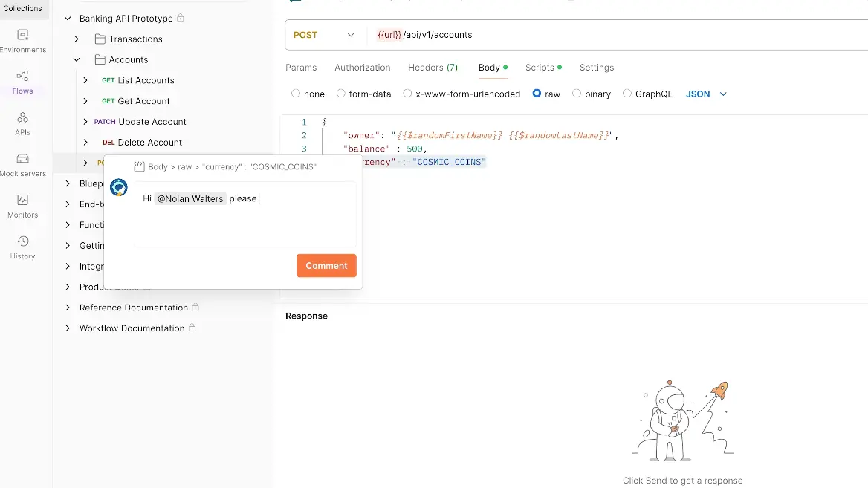The image size is (868, 488).
Task: Expand the Workflow Documentation collection
Action: (x=68, y=328)
